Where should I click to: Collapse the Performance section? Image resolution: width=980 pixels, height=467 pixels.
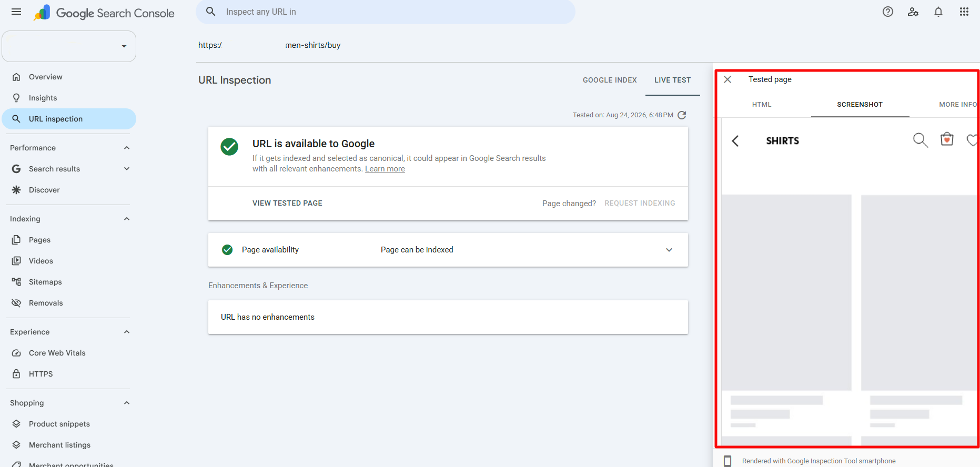tap(127, 148)
